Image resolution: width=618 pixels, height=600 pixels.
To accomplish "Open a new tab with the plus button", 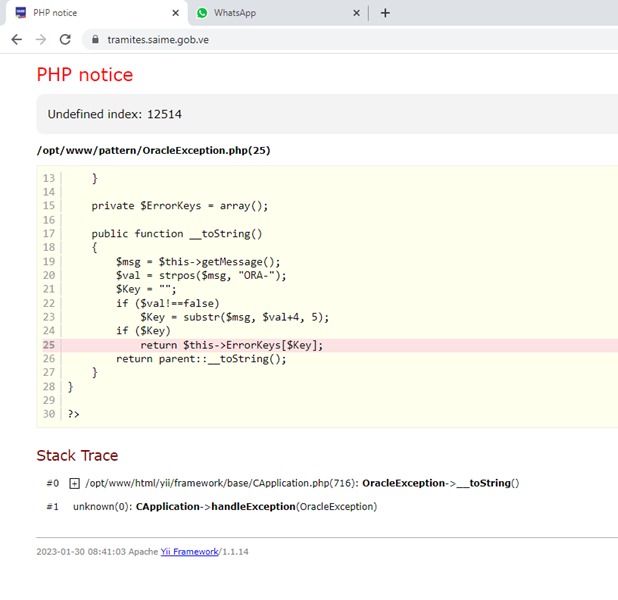I will point(385,13).
